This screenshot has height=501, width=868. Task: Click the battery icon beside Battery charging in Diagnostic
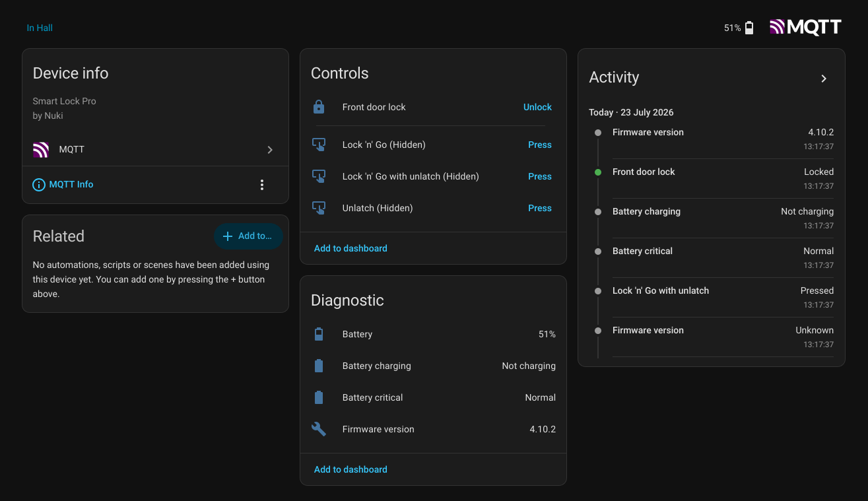pyautogui.click(x=319, y=366)
